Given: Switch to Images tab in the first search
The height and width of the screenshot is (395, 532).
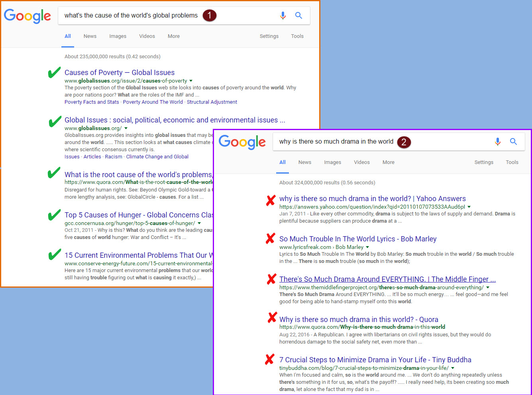Looking at the screenshot, I should point(118,36).
